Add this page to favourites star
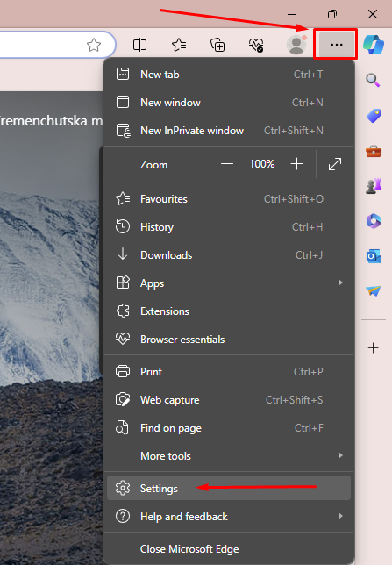 [94, 45]
